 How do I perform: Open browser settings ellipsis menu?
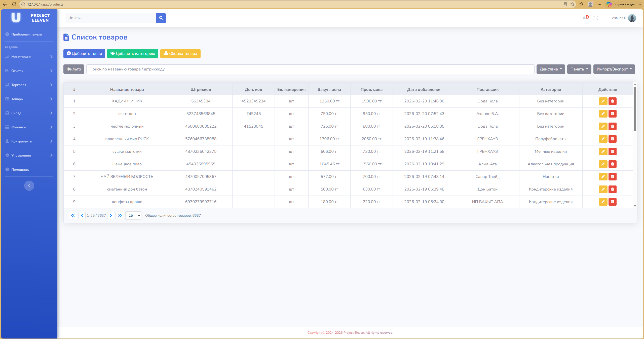tap(599, 4)
